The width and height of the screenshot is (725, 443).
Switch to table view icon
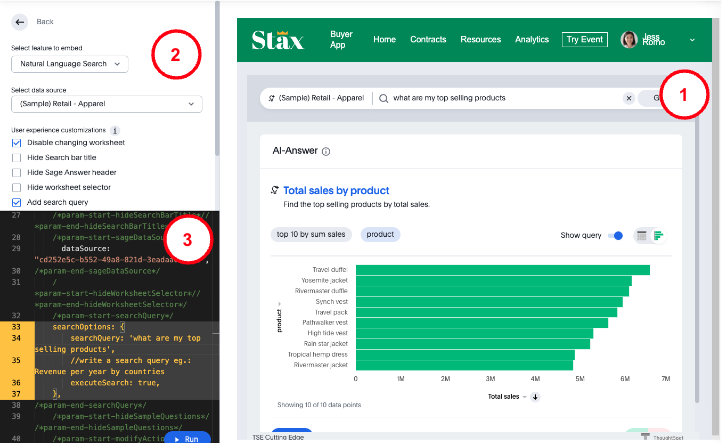click(643, 235)
